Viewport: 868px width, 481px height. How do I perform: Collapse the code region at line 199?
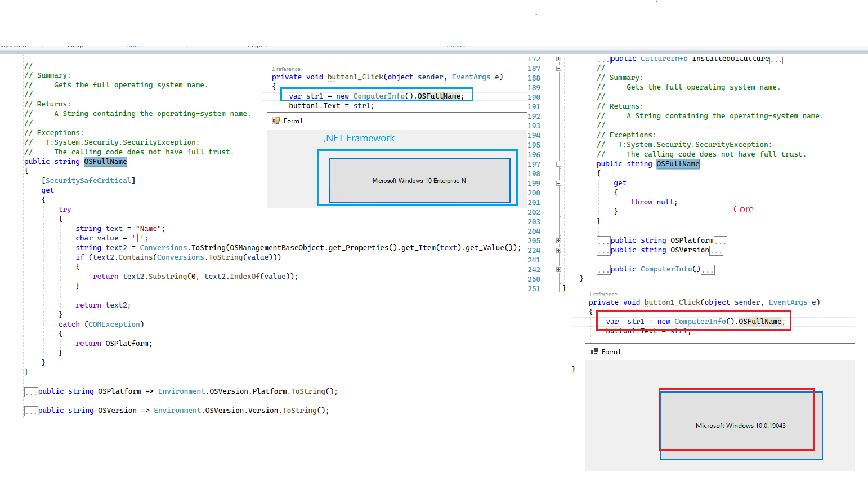click(x=557, y=183)
